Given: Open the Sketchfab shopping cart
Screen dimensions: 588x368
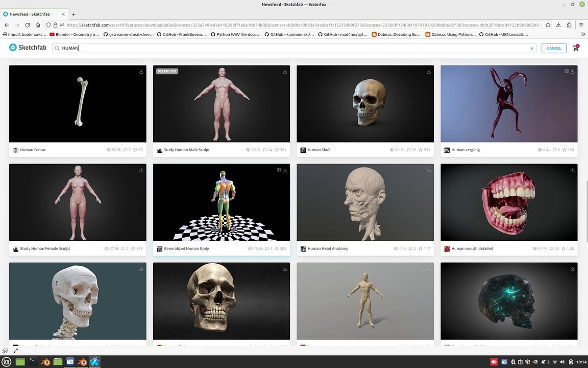Looking at the screenshot, I should click(576, 48).
